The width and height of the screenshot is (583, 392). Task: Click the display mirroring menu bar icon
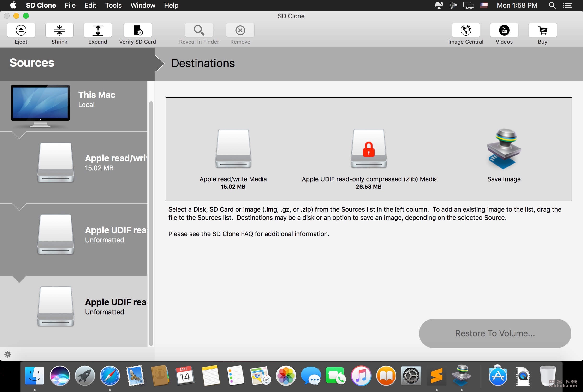pos(468,5)
